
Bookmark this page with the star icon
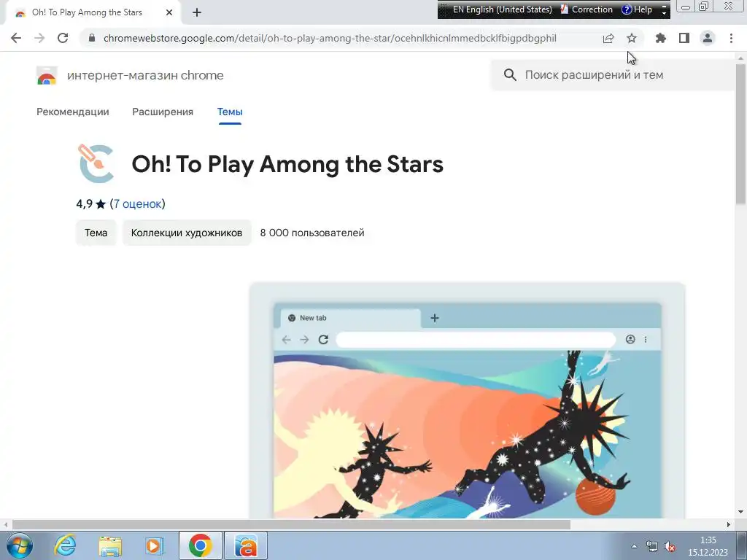[x=632, y=38]
